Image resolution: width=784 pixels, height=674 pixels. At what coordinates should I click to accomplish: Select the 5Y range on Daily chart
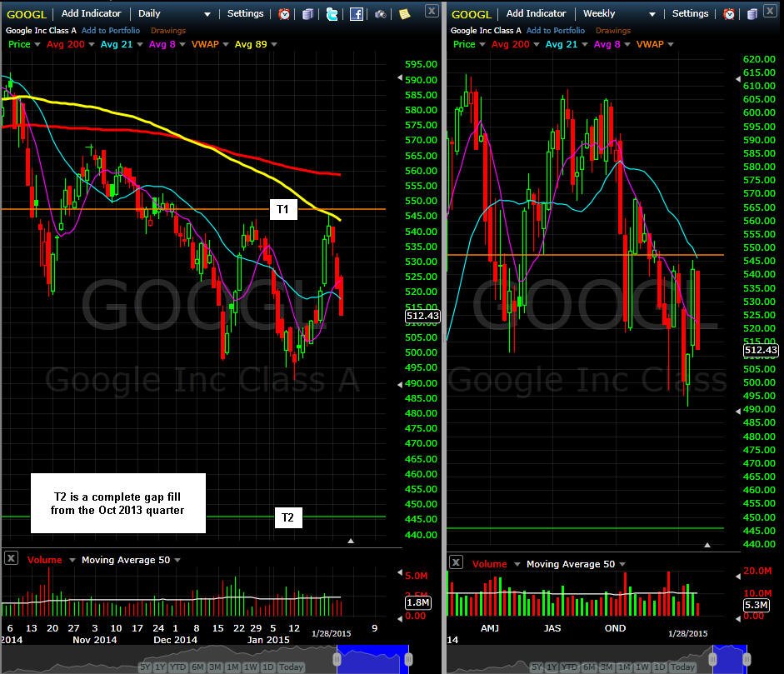(x=145, y=667)
